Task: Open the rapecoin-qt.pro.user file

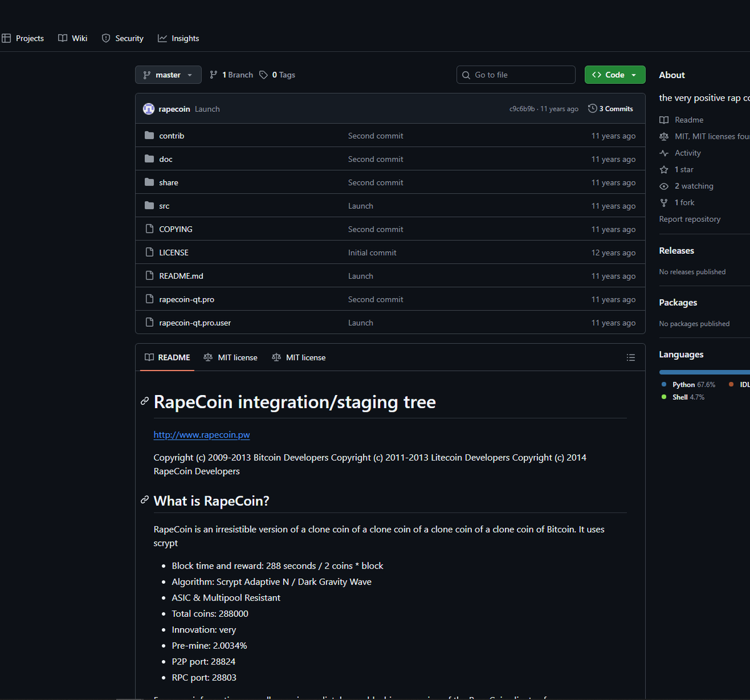Action: [x=195, y=323]
